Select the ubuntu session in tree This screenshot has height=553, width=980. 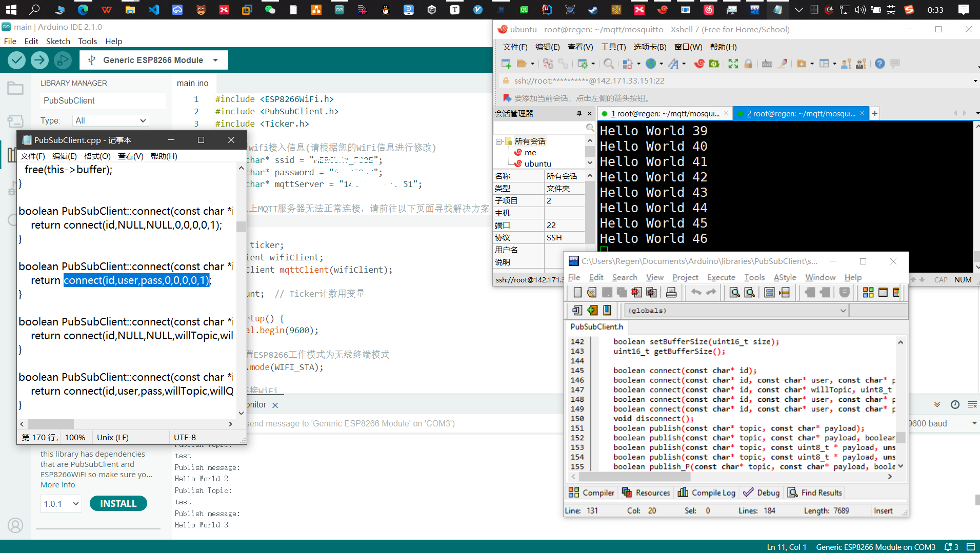coord(538,164)
